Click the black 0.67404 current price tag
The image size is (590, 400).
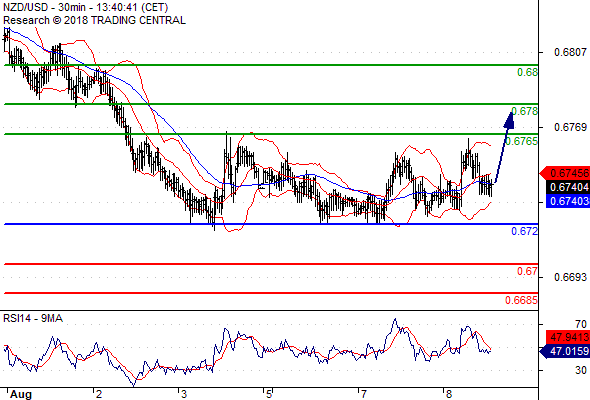(x=568, y=187)
